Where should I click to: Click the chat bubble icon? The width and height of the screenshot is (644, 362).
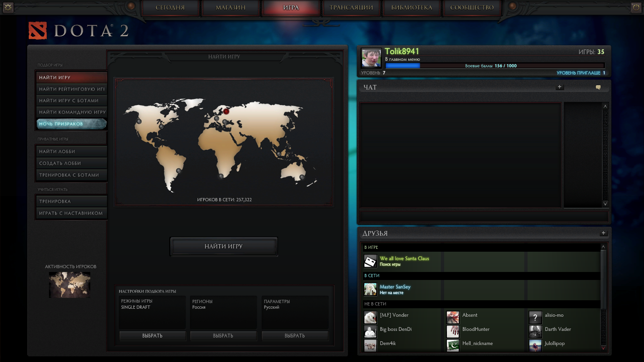pyautogui.click(x=598, y=87)
